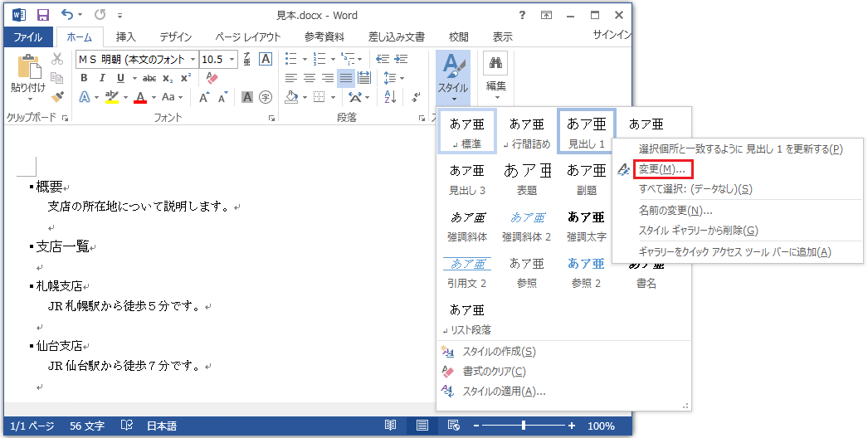Open the font size 10.5 dropdown
The width and height of the screenshot is (868, 438).
(233, 60)
